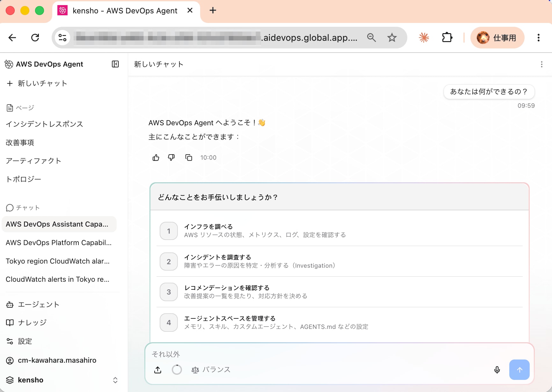Close kensho - AWS DevOps Agent tab
The image size is (552, 392).
point(190,11)
